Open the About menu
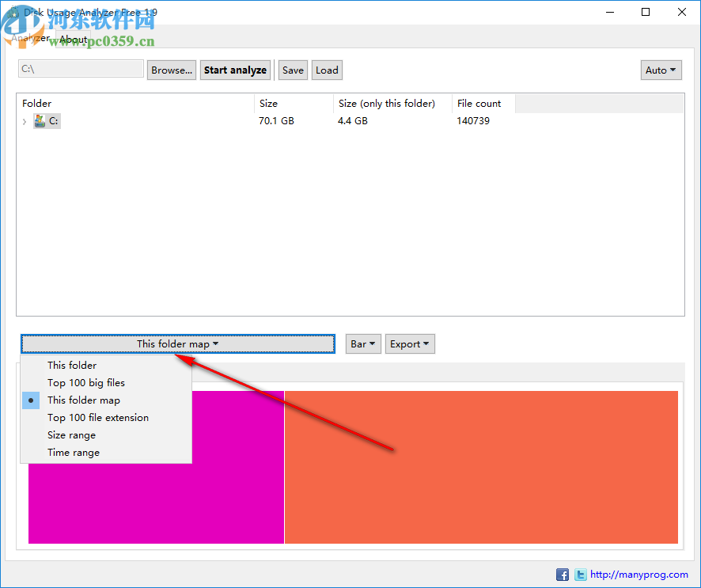The image size is (701, 588). 73,39
